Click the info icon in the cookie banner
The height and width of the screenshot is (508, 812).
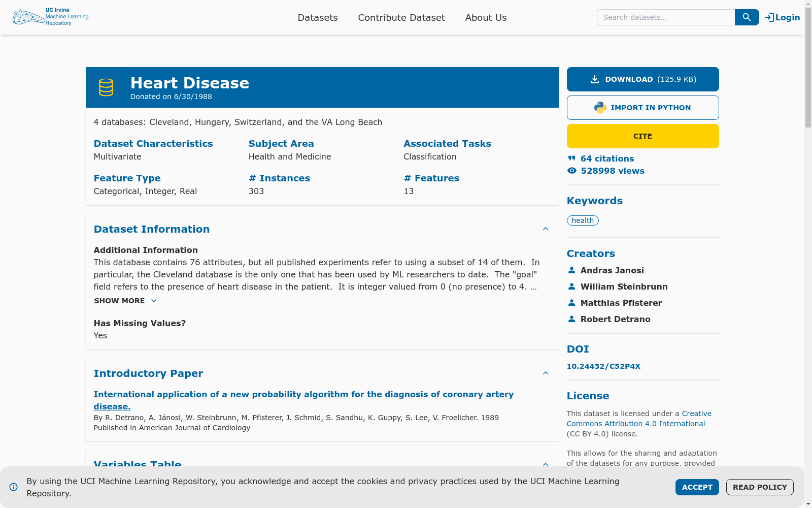(14, 487)
